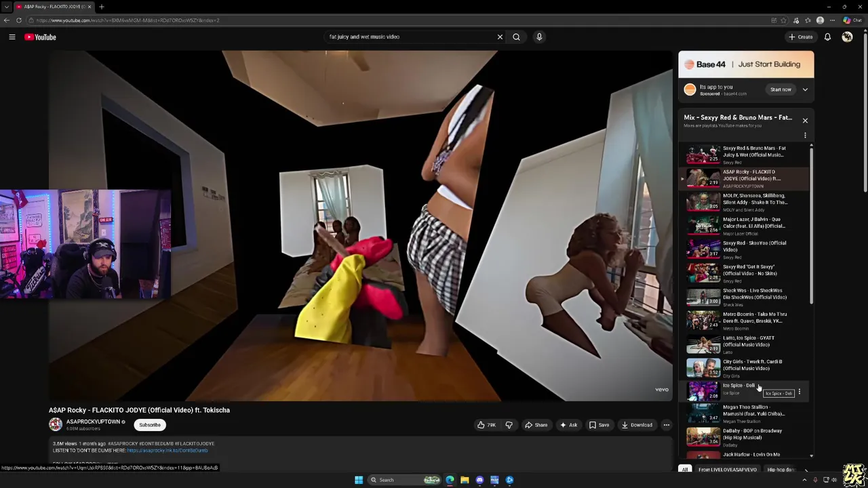Show more filter chips arrow

(806, 470)
